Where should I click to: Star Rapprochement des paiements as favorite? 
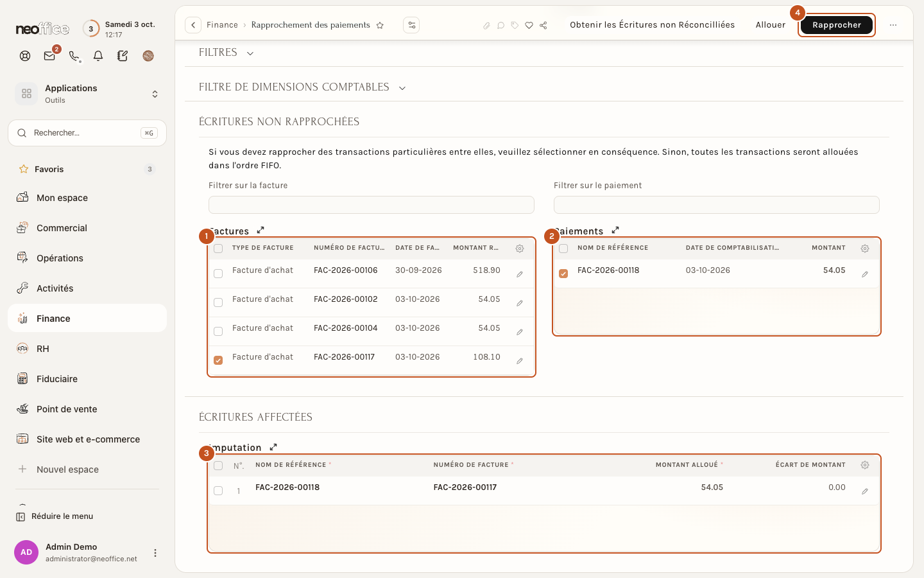click(380, 26)
